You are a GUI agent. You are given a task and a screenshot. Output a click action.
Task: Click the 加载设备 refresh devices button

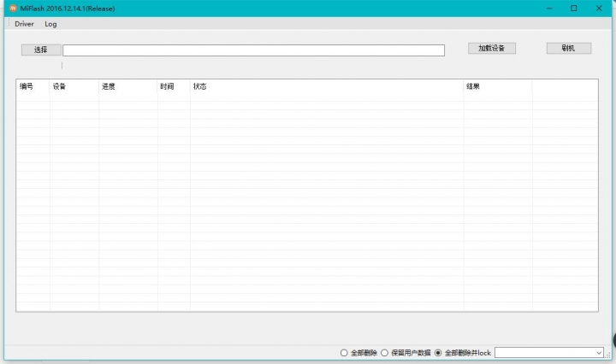coord(491,48)
